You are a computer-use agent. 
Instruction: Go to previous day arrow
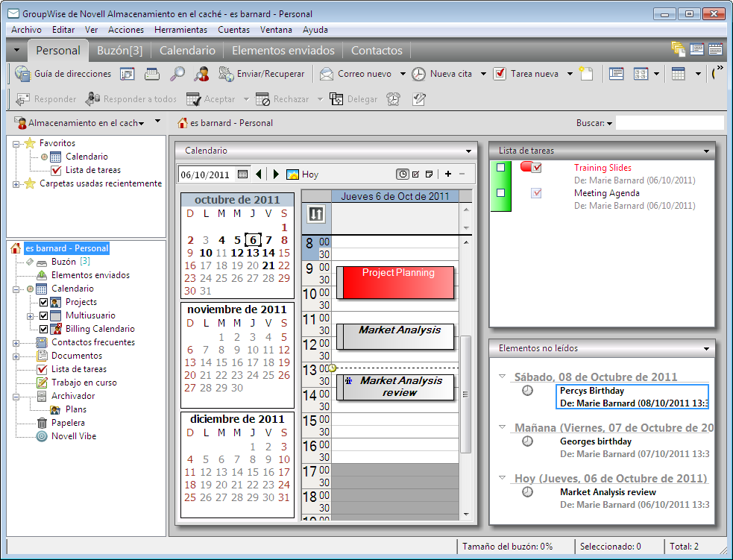coord(259,174)
